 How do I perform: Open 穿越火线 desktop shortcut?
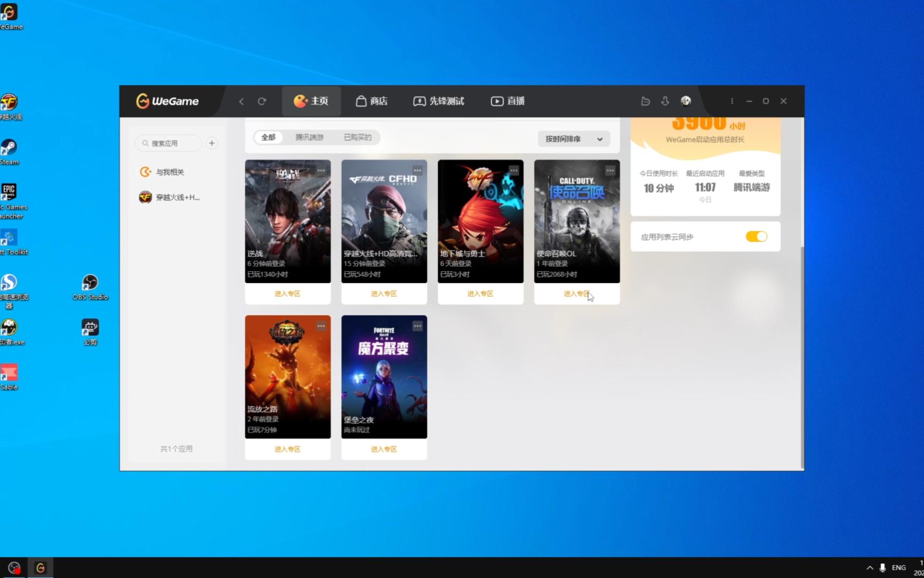pos(10,107)
